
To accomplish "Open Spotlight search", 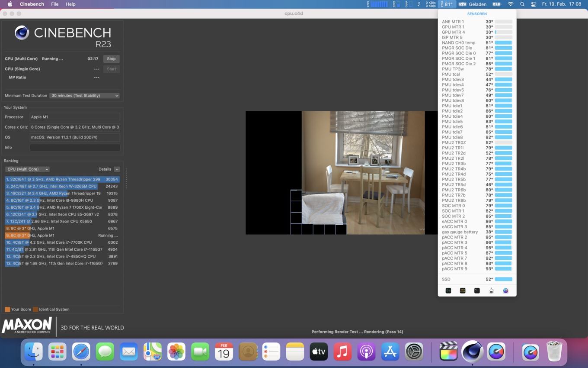I will pyautogui.click(x=522, y=4).
